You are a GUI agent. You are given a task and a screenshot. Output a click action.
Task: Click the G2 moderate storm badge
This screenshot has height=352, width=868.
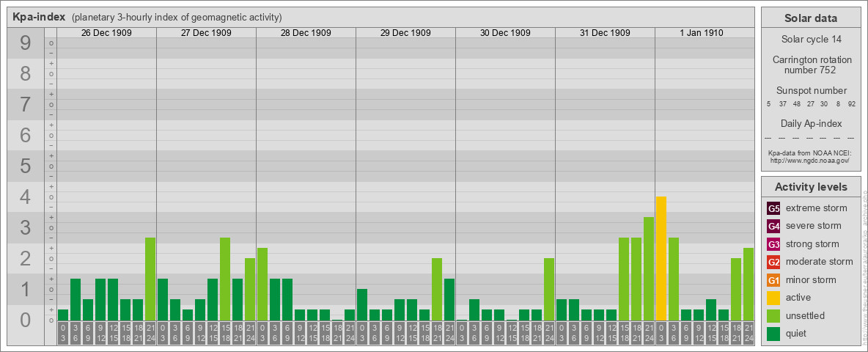(x=773, y=262)
